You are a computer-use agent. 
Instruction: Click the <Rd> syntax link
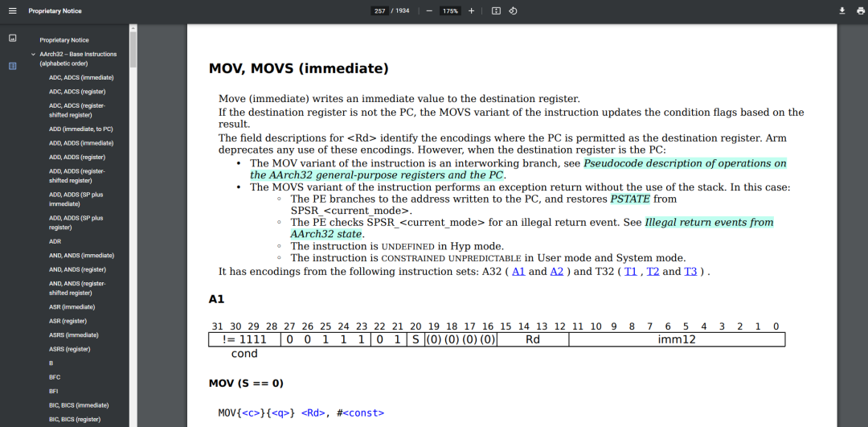coord(315,413)
